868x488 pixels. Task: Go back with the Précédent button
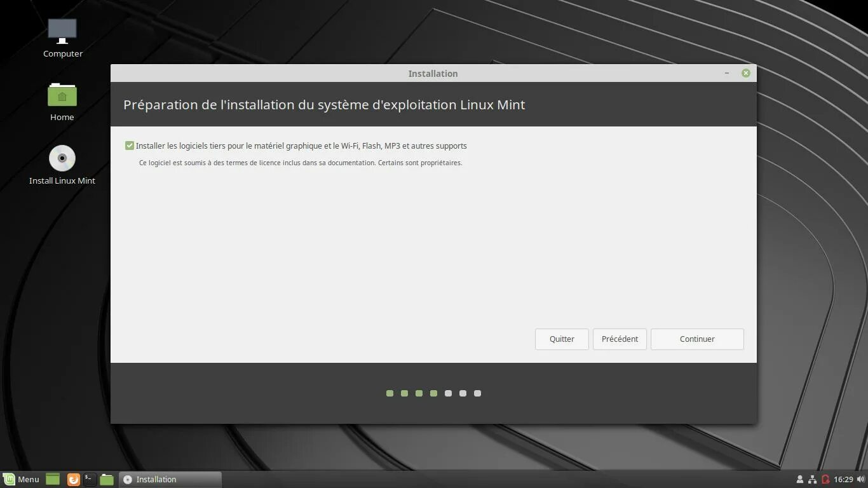620,339
